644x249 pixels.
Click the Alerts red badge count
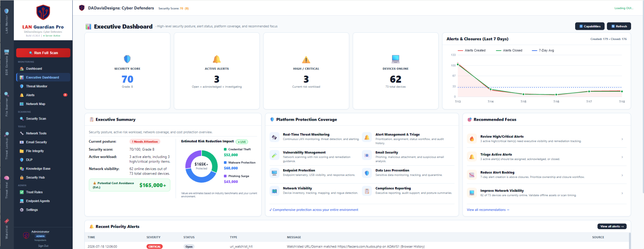coord(65,95)
